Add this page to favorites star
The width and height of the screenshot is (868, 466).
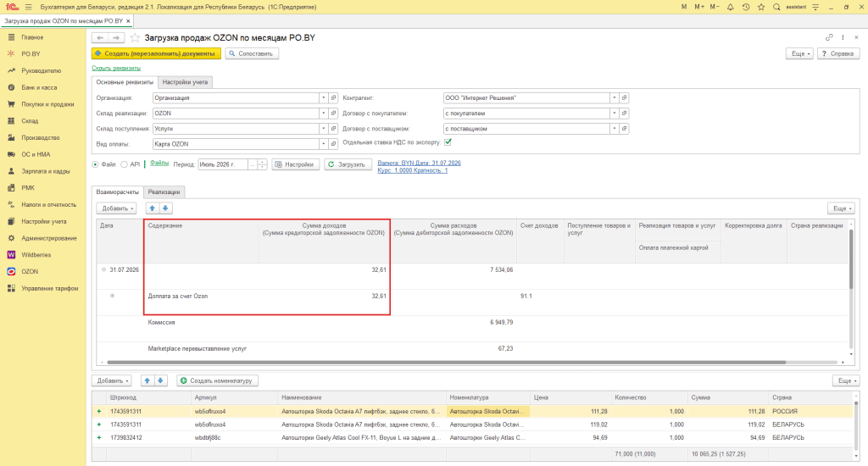[135, 37]
